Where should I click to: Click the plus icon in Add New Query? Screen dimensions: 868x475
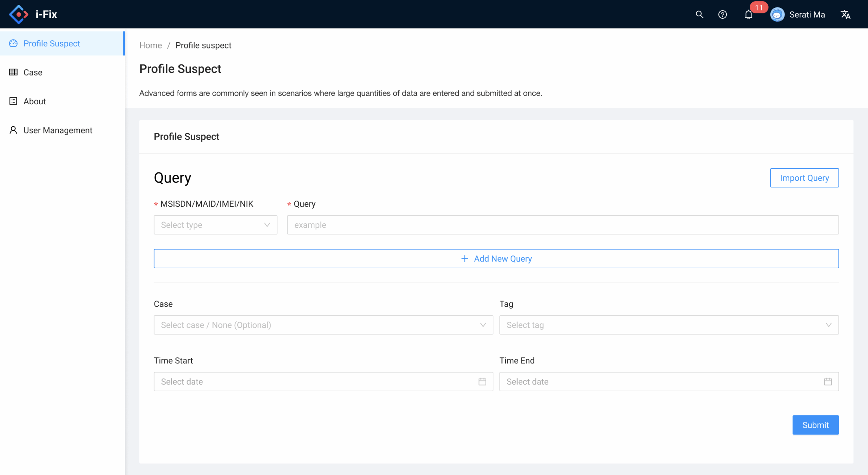click(465, 259)
